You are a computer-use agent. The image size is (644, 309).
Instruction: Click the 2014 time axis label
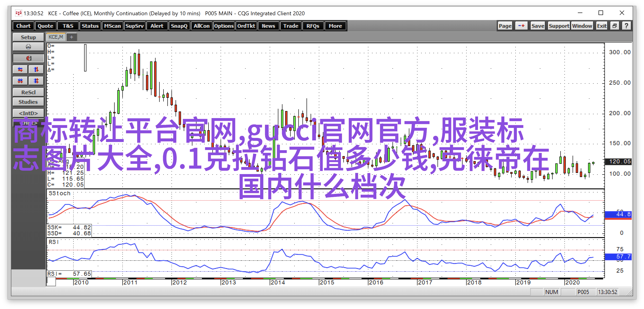click(277, 282)
